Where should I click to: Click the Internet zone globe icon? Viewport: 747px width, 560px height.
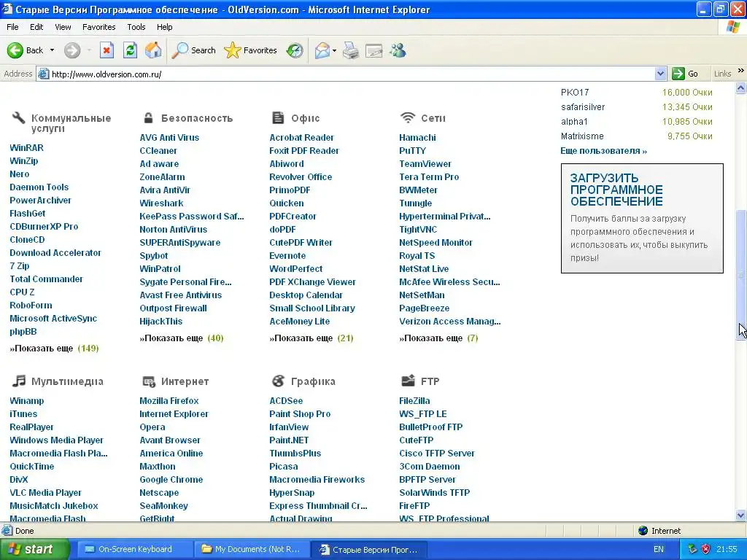click(643, 531)
